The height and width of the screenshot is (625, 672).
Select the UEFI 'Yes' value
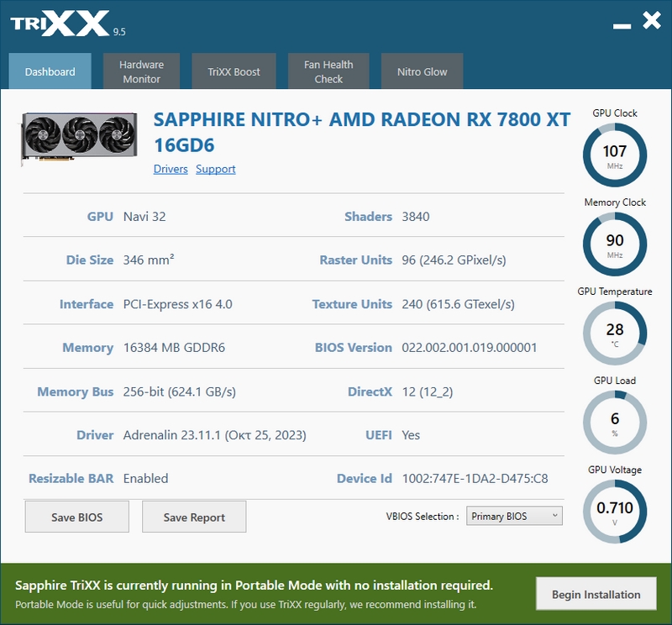coord(411,435)
